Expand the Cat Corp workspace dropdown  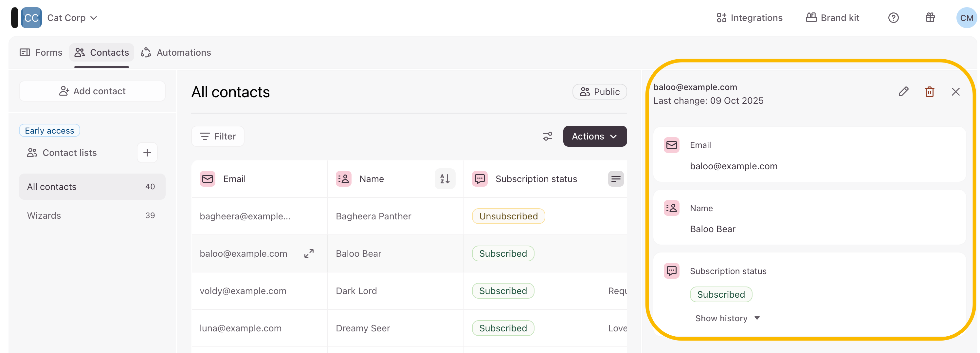point(72,18)
